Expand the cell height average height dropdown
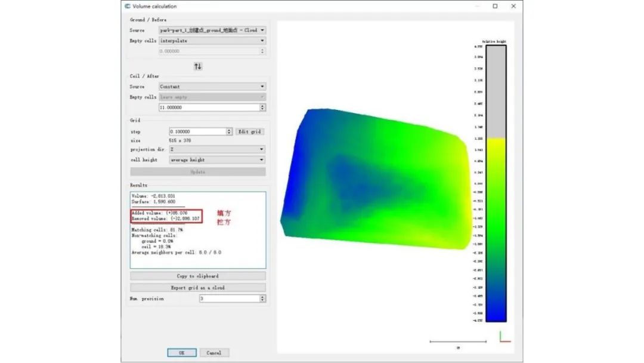 tap(217, 160)
